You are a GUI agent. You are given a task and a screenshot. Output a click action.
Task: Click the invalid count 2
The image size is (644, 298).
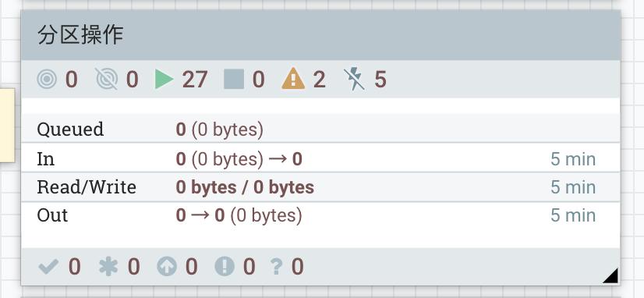coord(319,79)
